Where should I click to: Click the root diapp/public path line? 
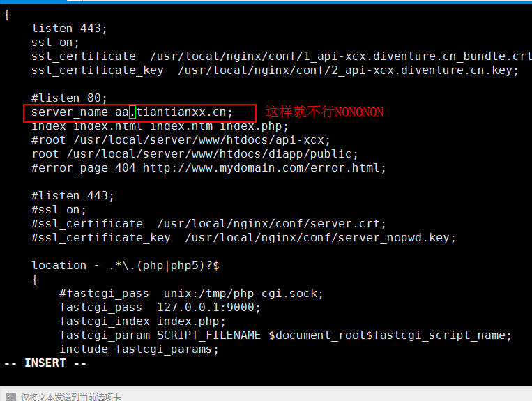(x=195, y=154)
